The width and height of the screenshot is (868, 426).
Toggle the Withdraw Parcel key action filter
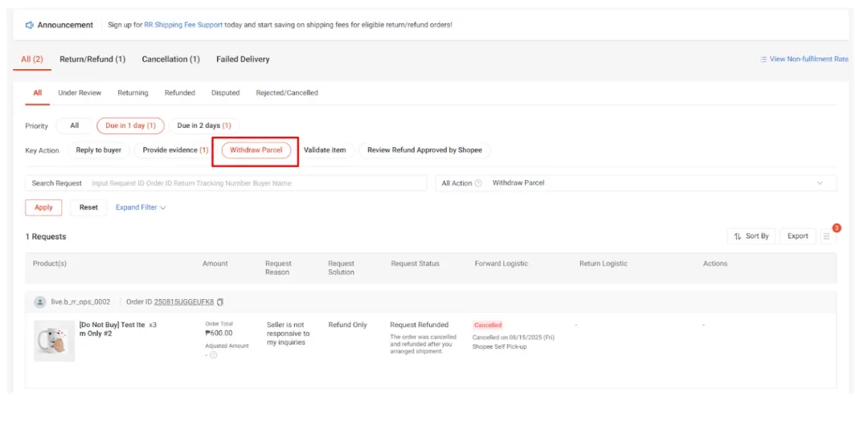coord(256,150)
